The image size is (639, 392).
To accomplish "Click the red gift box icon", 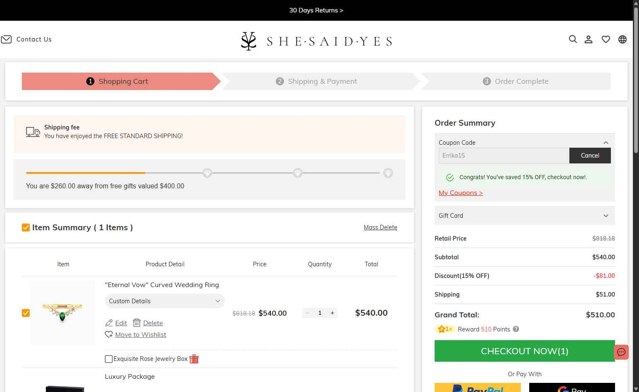I will tap(194, 359).
